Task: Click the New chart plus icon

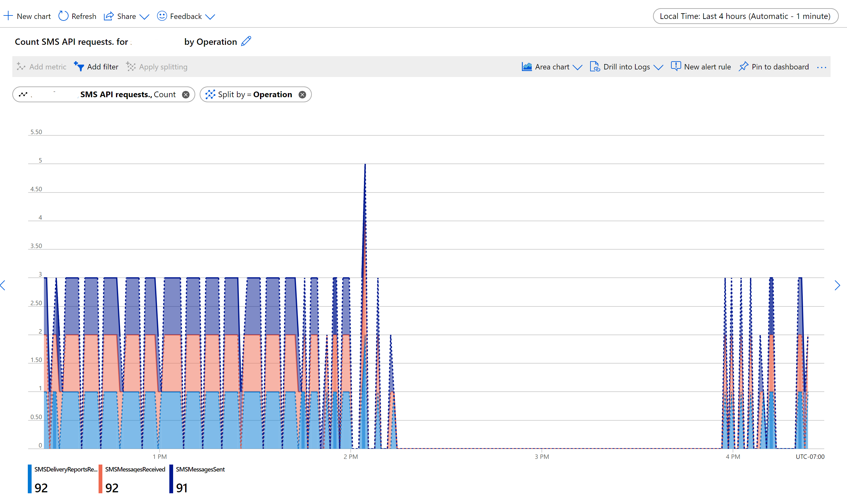Action: point(8,16)
